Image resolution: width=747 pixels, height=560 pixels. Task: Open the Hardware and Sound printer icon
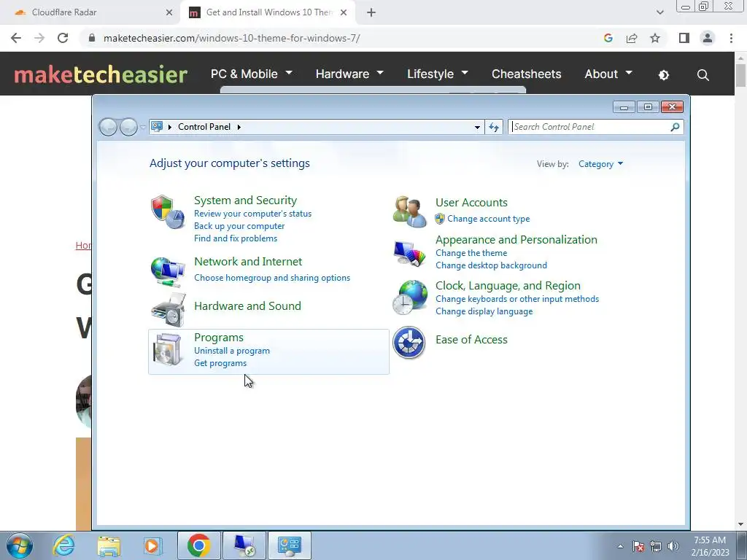pos(168,310)
